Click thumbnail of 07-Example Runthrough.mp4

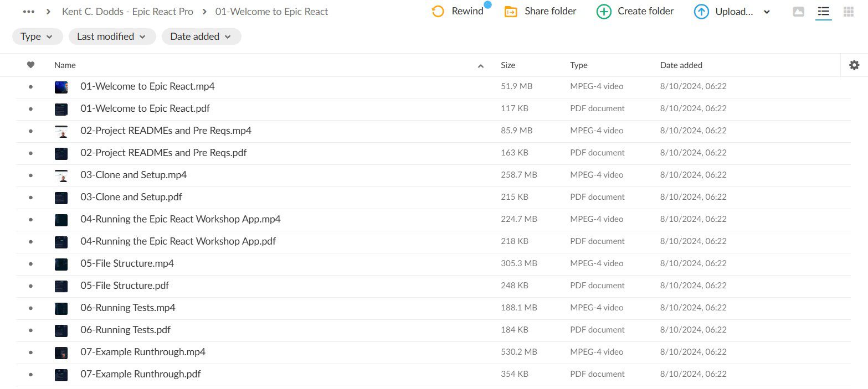pyautogui.click(x=61, y=352)
